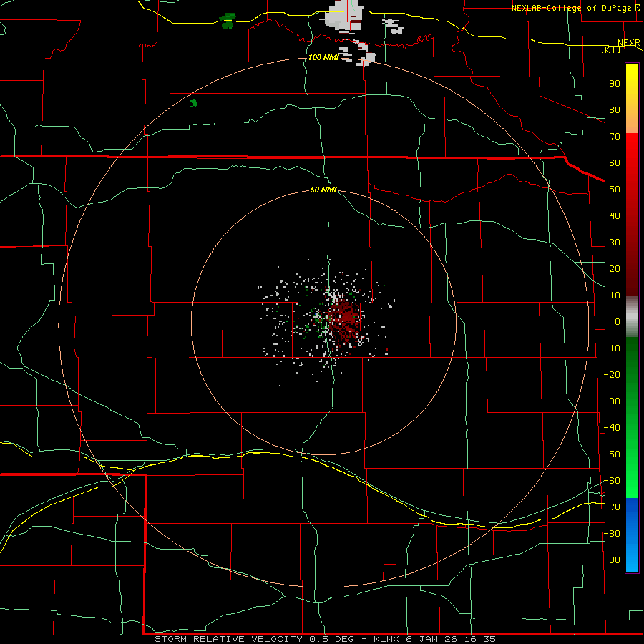
Task: Click the green echo patch at top left
Action: tap(228, 21)
